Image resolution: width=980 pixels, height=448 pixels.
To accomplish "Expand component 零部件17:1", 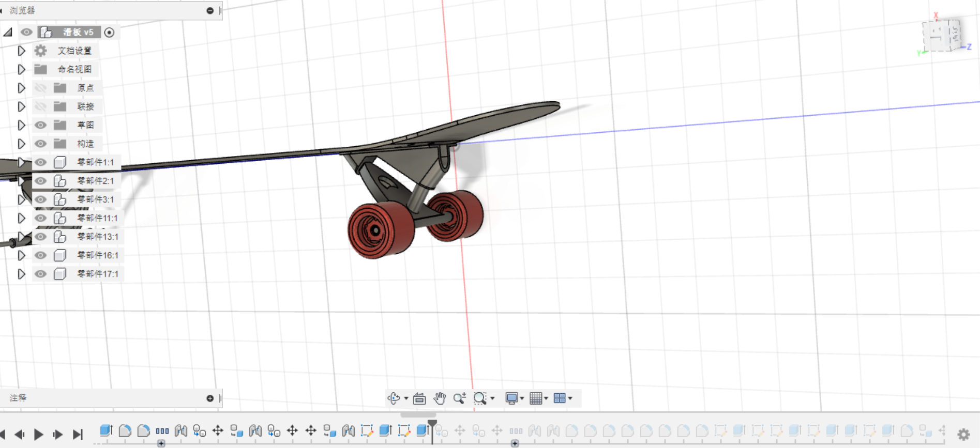I will click(x=21, y=274).
